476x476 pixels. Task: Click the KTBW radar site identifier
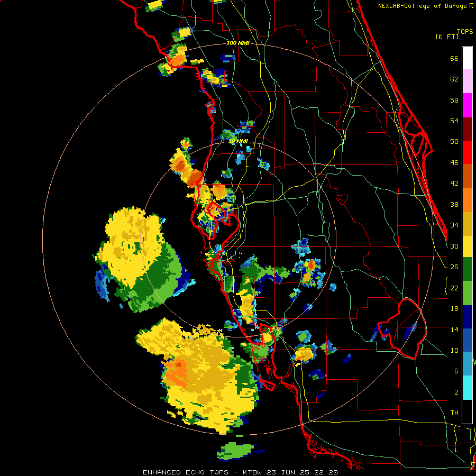point(252,472)
